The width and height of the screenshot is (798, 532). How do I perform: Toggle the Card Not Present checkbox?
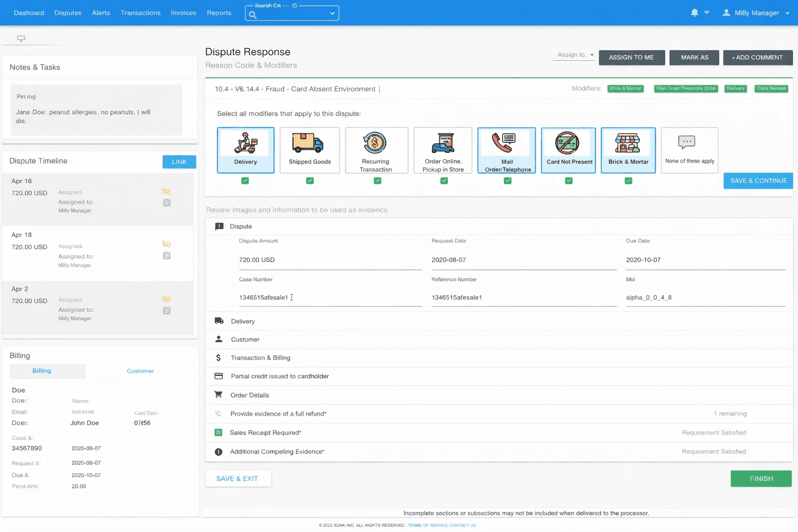point(569,181)
